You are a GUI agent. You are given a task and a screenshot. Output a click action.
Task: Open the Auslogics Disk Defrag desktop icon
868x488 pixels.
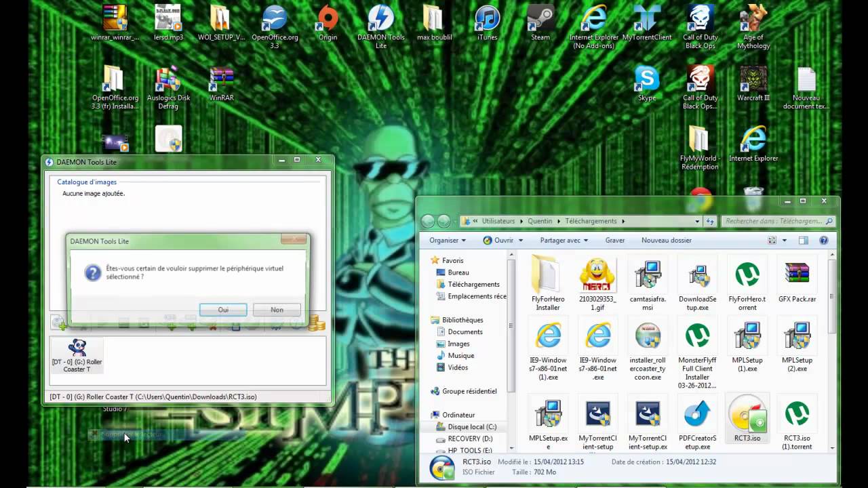click(x=168, y=88)
